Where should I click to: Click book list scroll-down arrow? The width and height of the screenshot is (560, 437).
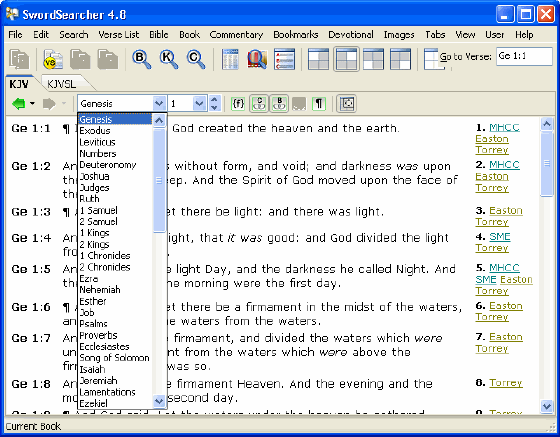tap(159, 401)
